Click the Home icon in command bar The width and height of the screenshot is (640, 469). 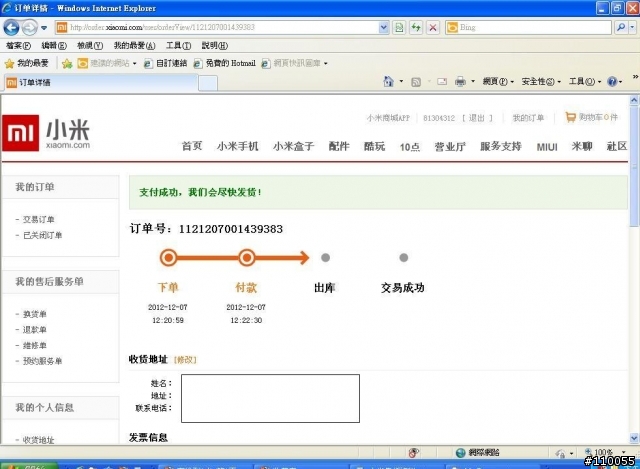388,82
